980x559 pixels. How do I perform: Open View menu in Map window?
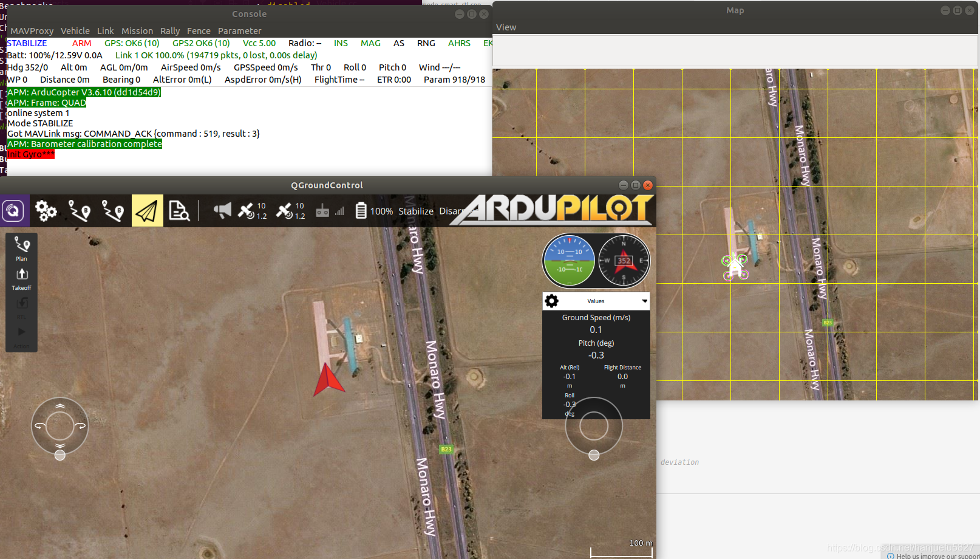pyautogui.click(x=506, y=27)
